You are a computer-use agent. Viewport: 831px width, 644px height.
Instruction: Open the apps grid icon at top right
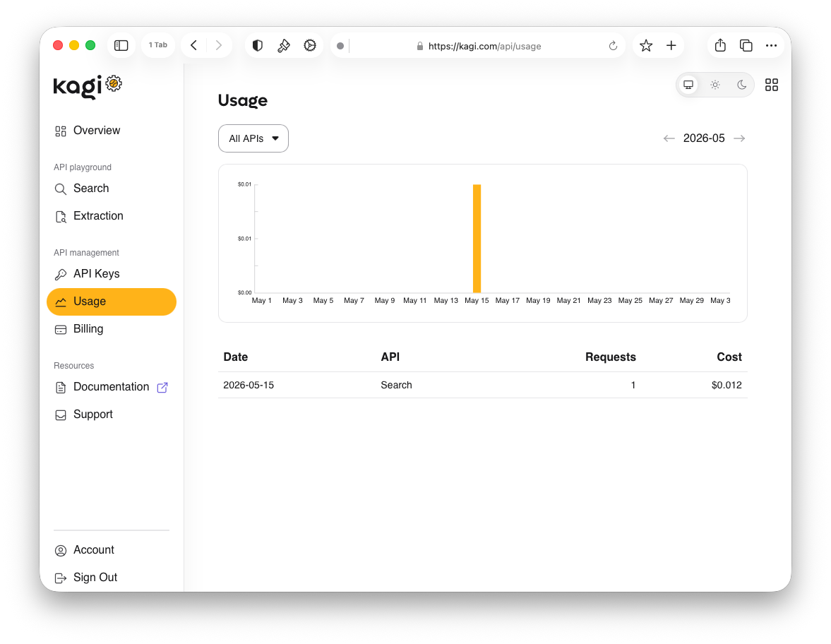[772, 85]
